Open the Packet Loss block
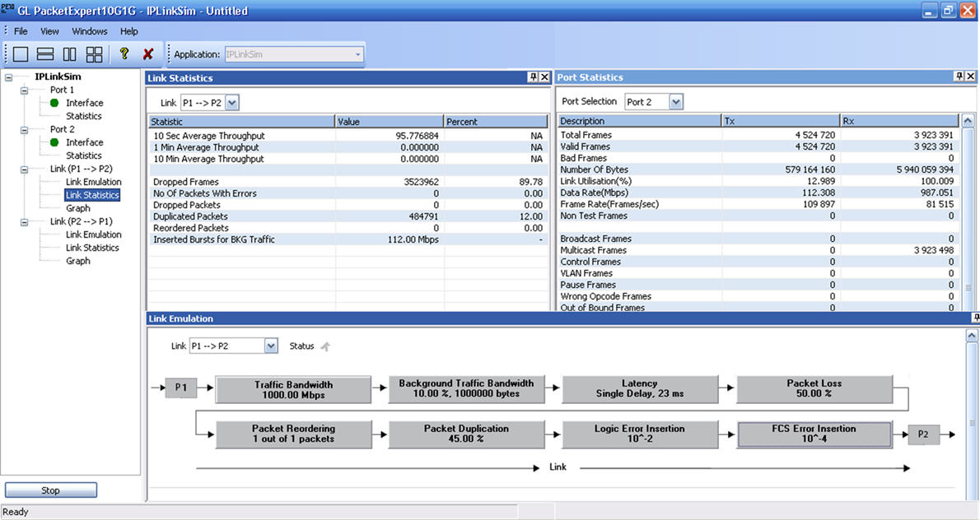980x520 pixels. click(x=814, y=388)
